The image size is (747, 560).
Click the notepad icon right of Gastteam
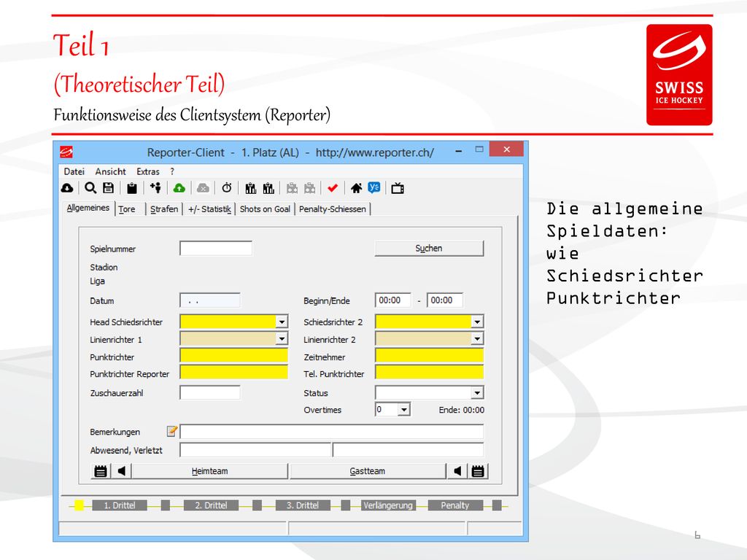click(x=478, y=472)
